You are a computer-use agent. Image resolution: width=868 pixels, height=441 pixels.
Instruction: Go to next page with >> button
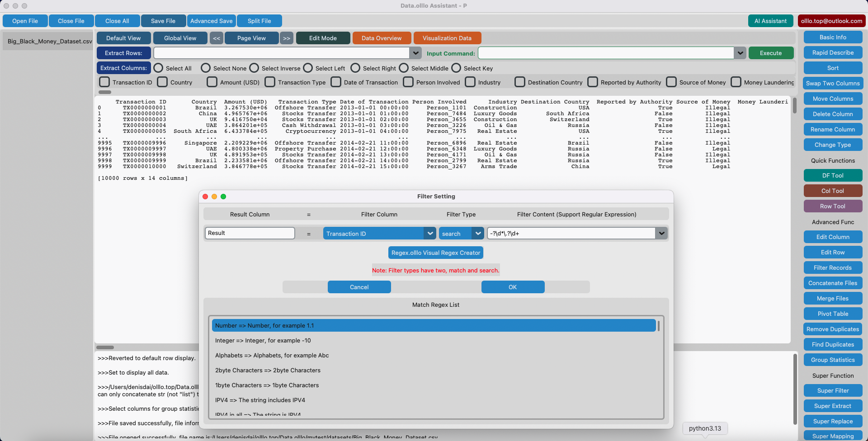pos(287,38)
